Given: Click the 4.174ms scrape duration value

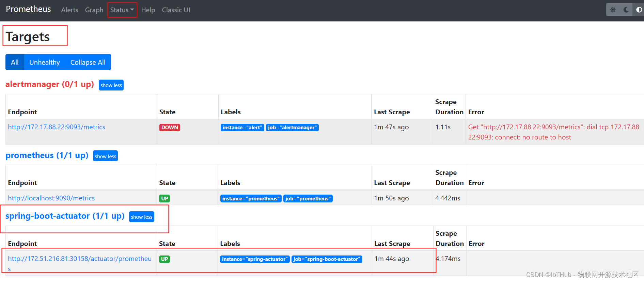Looking at the screenshot, I should [448, 259].
